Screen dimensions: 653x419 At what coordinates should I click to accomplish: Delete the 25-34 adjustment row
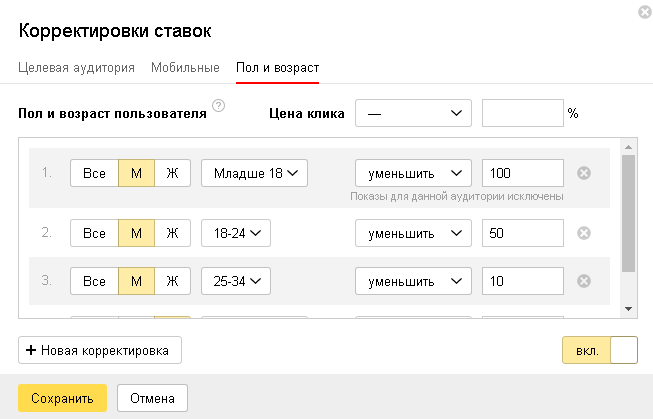coord(584,281)
